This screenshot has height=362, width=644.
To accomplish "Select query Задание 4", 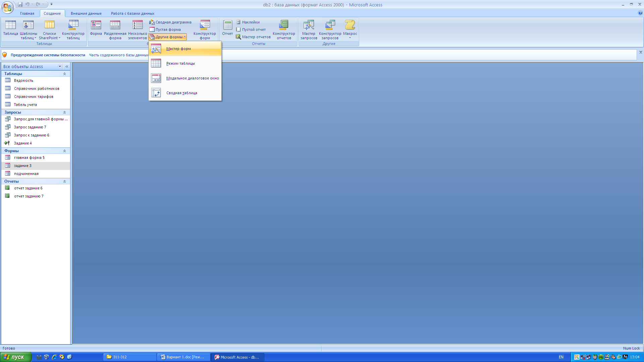I will pos(36,143).
